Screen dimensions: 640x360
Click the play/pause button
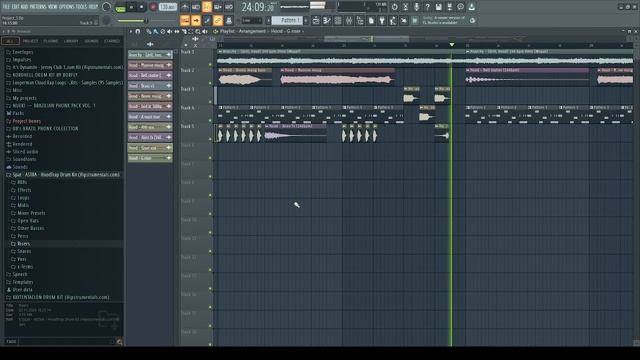131,7
